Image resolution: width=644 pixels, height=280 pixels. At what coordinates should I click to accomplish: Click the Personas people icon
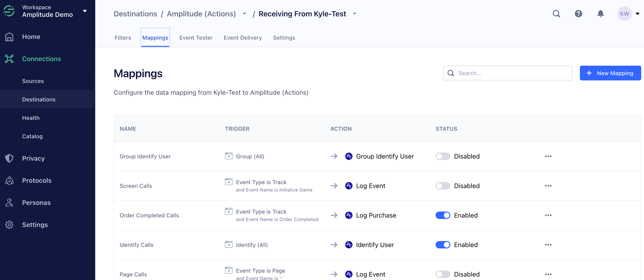tap(9, 202)
